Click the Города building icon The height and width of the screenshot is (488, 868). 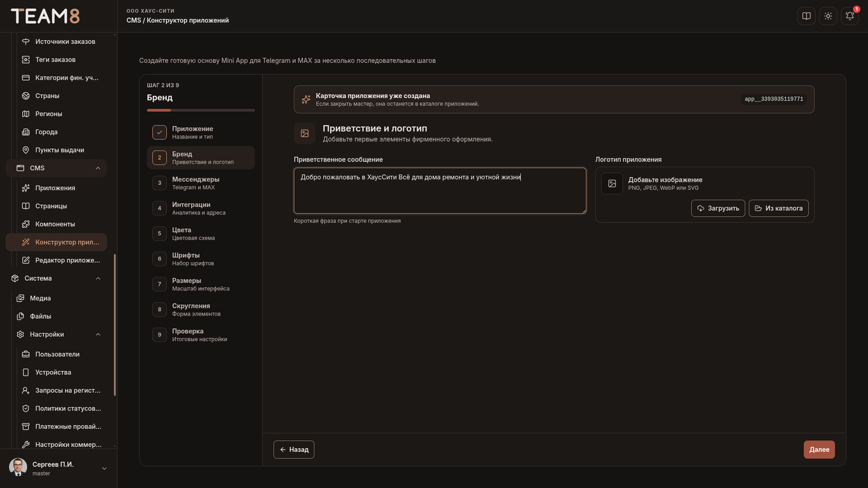click(x=26, y=132)
